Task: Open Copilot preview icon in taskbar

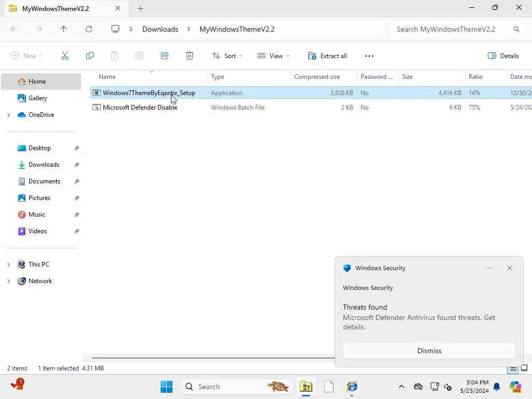Action: (x=515, y=387)
